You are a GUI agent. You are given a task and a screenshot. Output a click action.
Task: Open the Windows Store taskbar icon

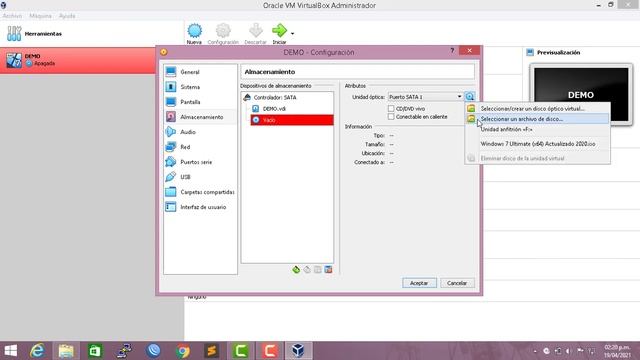pyautogui.click(x=95, y=351)
